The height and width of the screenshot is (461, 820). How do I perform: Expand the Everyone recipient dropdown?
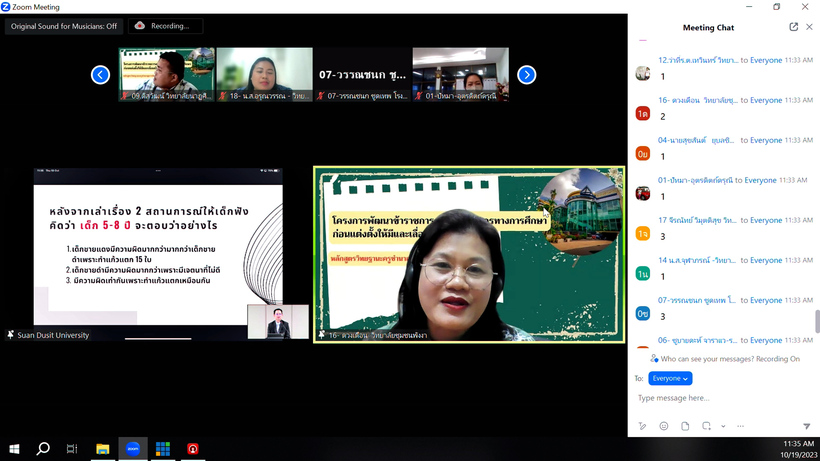click(x=670, y=379)
